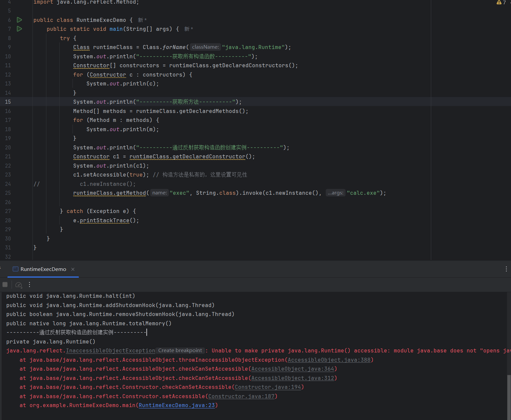Click the halt(int) console output line
This screenshot has height=420, width=511.
(x=71, y=296)
